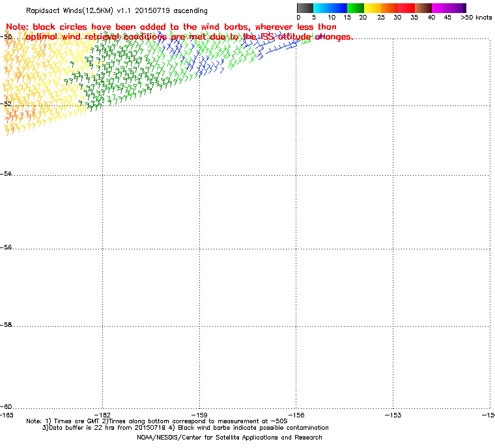Click the brown 35-40 knots legend swatch
This screenshot has height=448, width=495.
coord(423,8)
